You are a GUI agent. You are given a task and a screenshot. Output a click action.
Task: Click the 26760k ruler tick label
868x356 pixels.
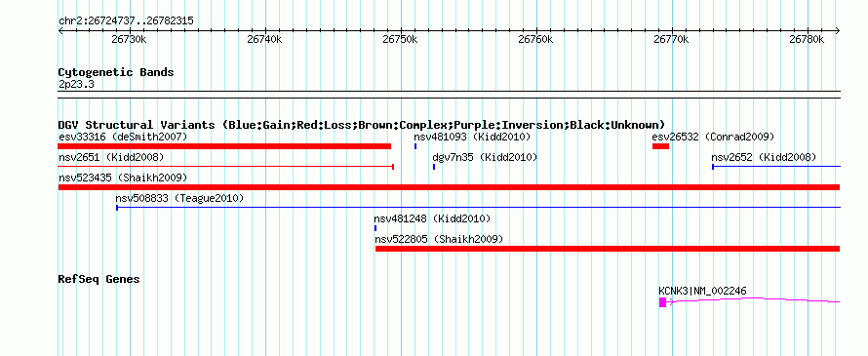click(535, 39)
